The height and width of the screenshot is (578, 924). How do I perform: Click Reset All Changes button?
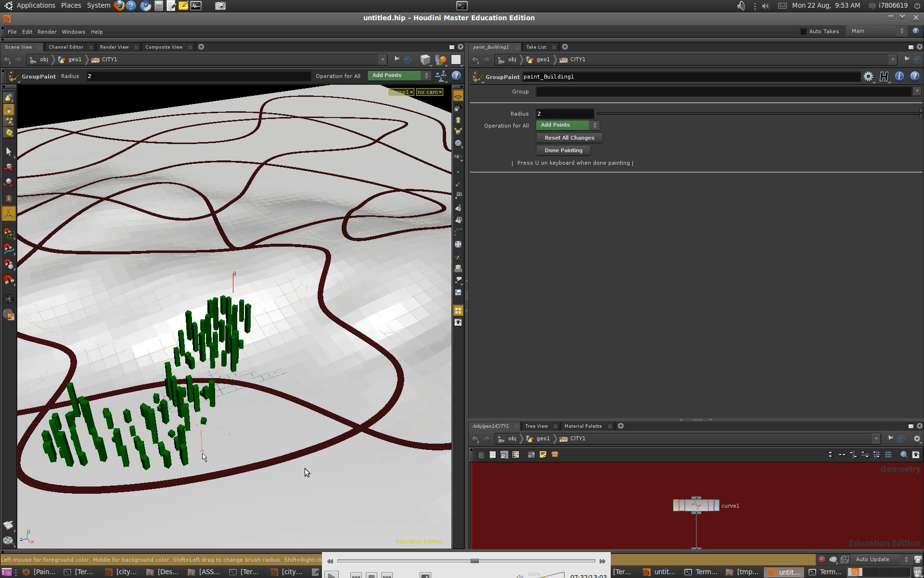tap(569, 138)
